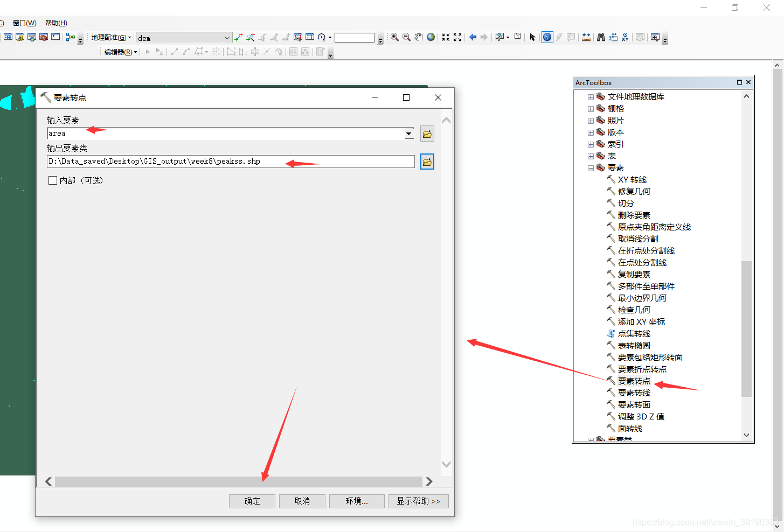Select the XY 转线 tool
The height and width of the screenshot is (532, 784).
[627, 180]
